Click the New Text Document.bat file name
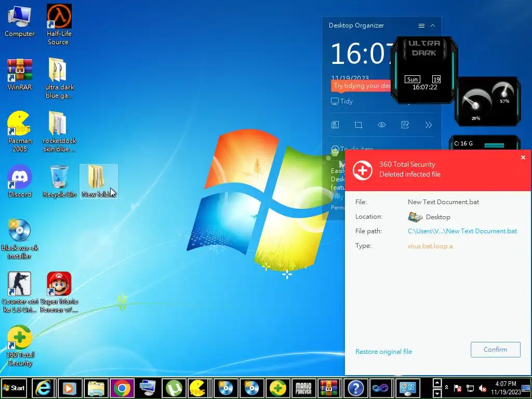Viewport: 532px width, 399px height. point(443,202)
